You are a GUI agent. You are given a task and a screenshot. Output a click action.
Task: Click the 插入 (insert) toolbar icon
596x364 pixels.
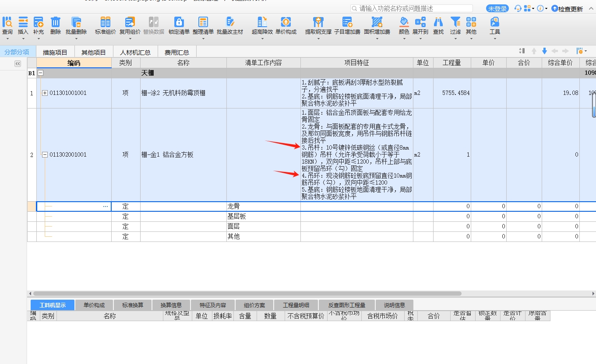[x=23, y=22]
